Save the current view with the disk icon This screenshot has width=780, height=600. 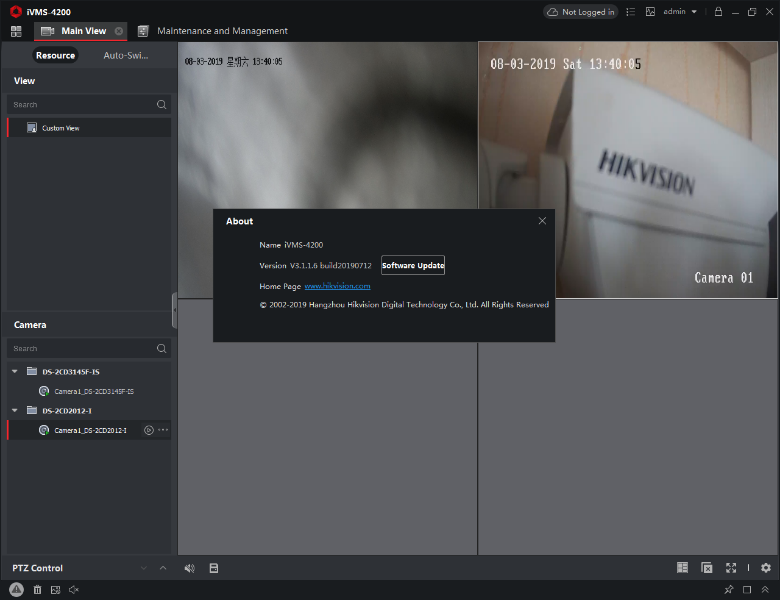point(214,568)
